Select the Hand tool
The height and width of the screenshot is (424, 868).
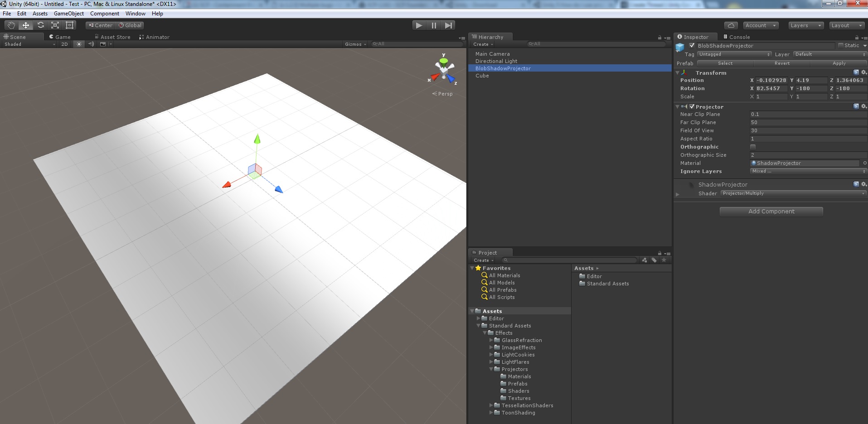[x=11, y=25]
